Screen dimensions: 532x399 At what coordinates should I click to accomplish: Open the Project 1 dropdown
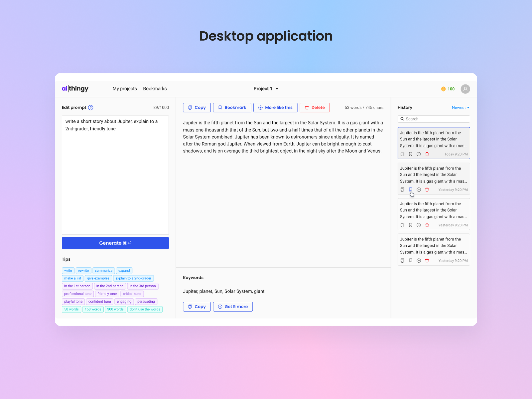click(x=266, y=89)
